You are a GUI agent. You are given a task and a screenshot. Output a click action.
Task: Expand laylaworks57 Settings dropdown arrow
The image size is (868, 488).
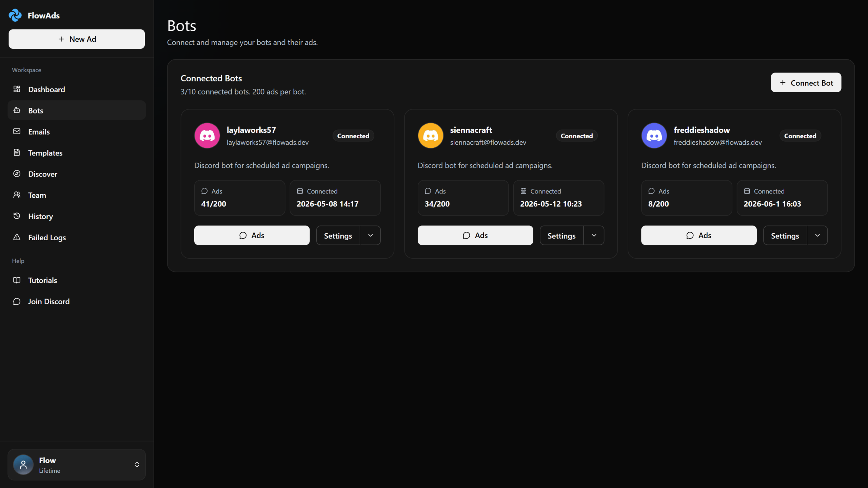(x=370, y=236)
